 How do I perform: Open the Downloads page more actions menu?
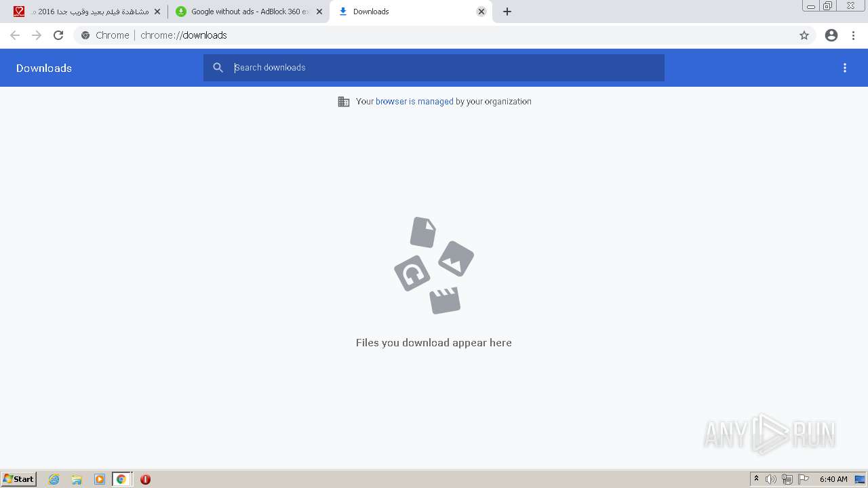click(x=845, y=68)
